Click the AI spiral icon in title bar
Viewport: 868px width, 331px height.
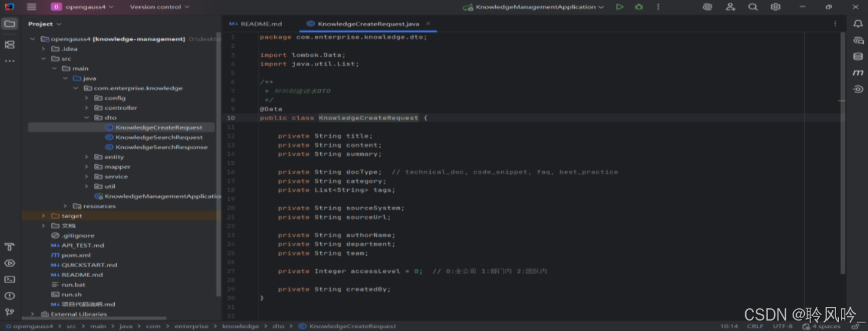[x=708, y=7]
